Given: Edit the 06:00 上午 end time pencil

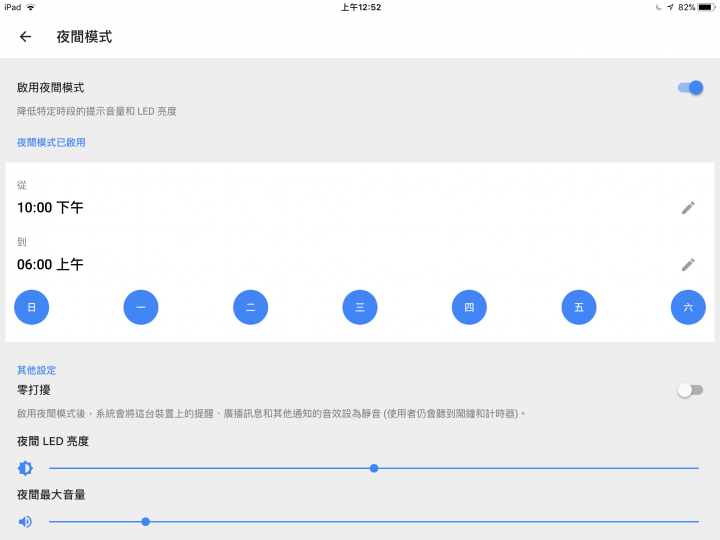Looking at the screenshot, I should (688, 264).
